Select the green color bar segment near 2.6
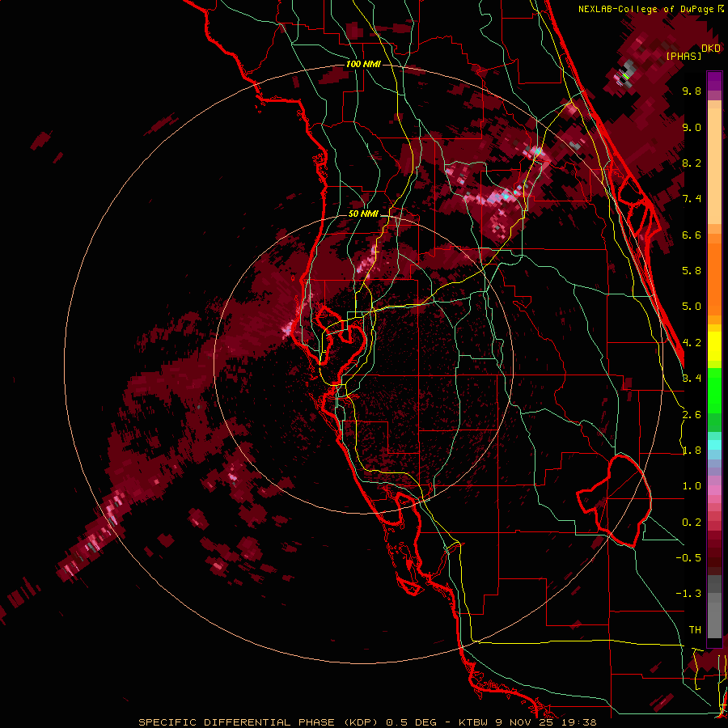Image resolution: width=728 pixels, height=728 pixels. coord(714,392)
